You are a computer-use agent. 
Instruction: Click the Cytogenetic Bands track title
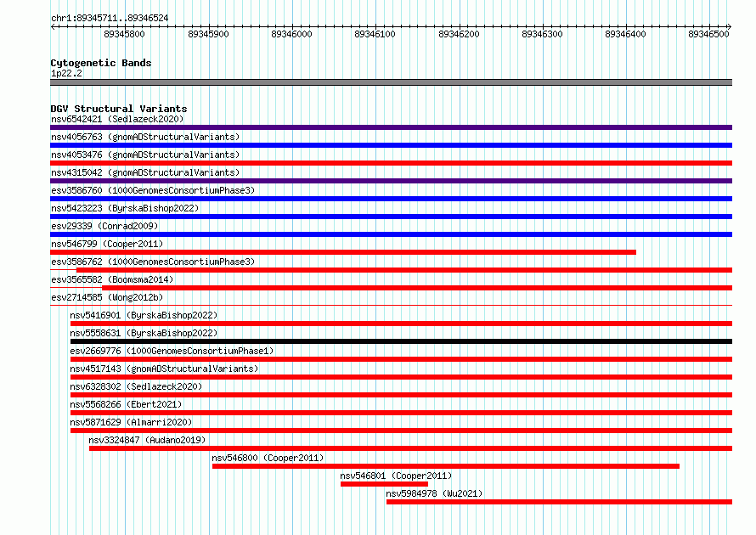coord(101,63)
